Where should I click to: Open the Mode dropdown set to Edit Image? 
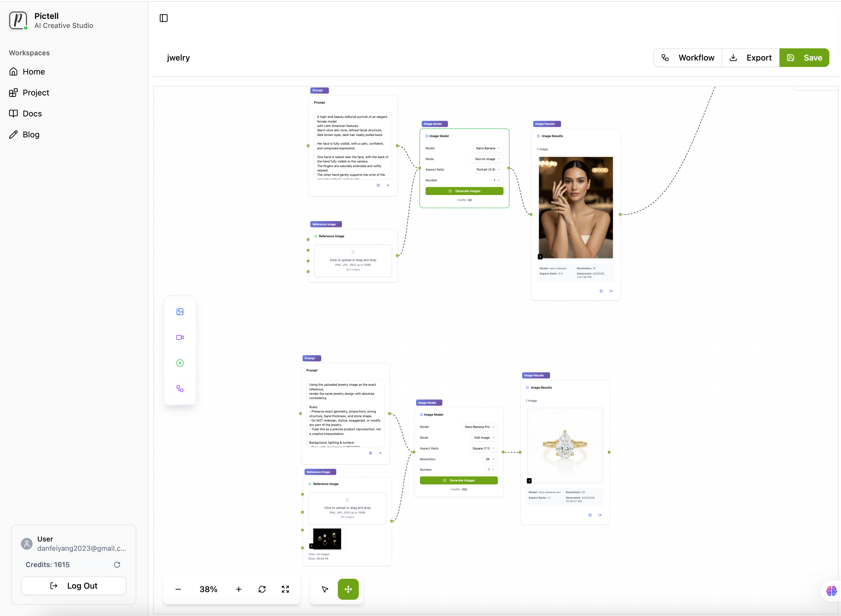(484, 437)
